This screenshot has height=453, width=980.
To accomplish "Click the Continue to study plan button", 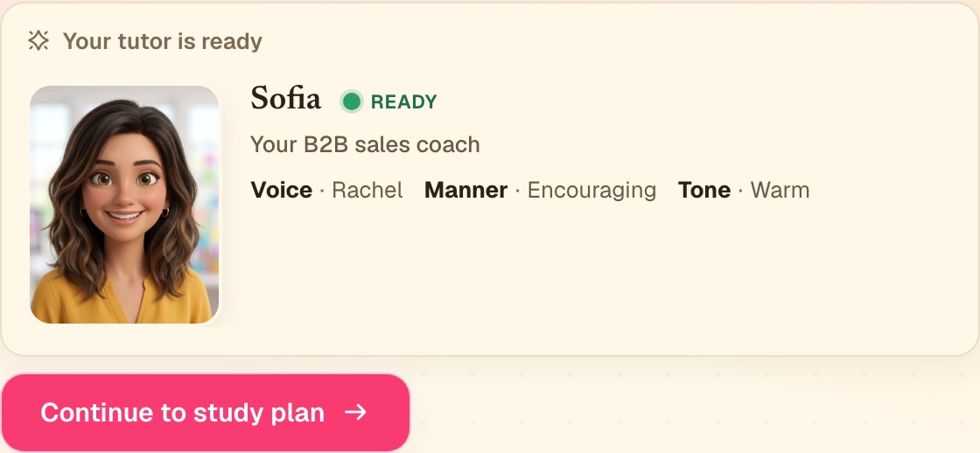I will tap(206, 413).
